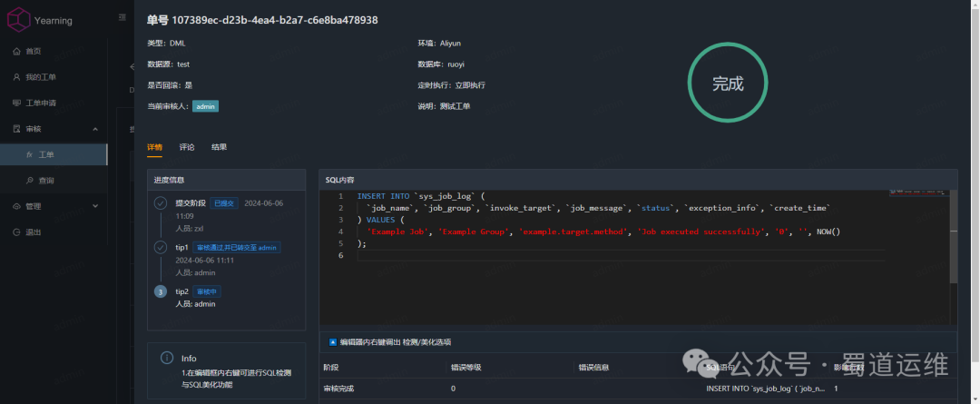Screen dimensions: 980x404
Task: Click the 人员: zxl text
Action: 190,228
